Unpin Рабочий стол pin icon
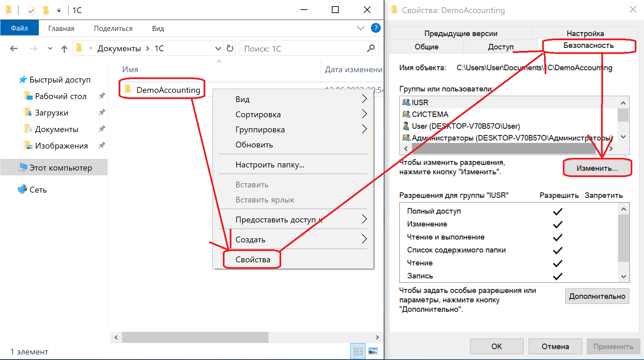The image size is (644, 360). [102, 96]
